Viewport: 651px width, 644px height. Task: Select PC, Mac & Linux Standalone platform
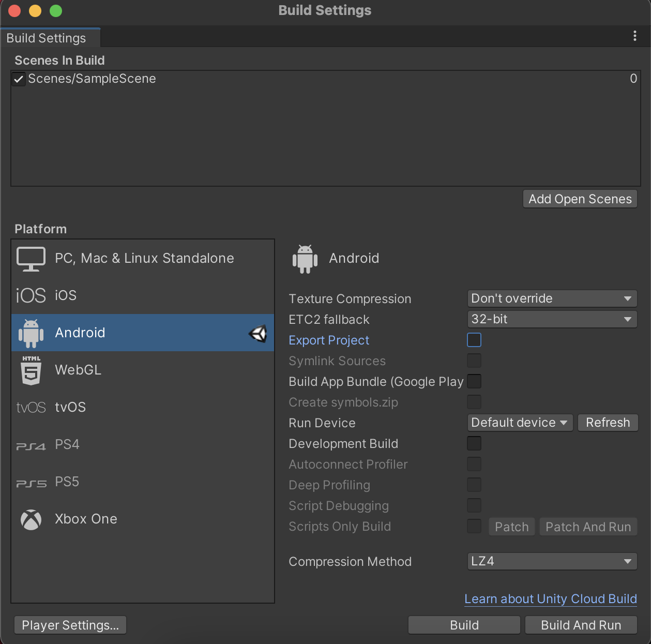(143, 259)
